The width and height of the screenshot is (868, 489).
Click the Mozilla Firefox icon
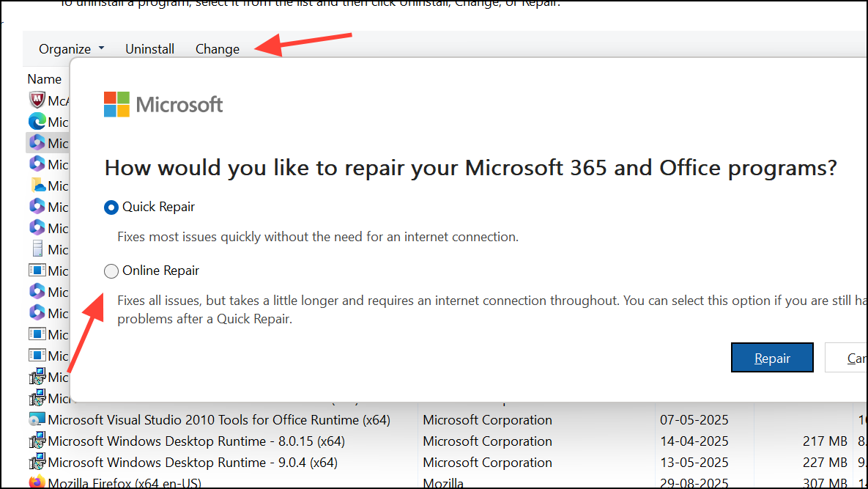coord(37,482)
